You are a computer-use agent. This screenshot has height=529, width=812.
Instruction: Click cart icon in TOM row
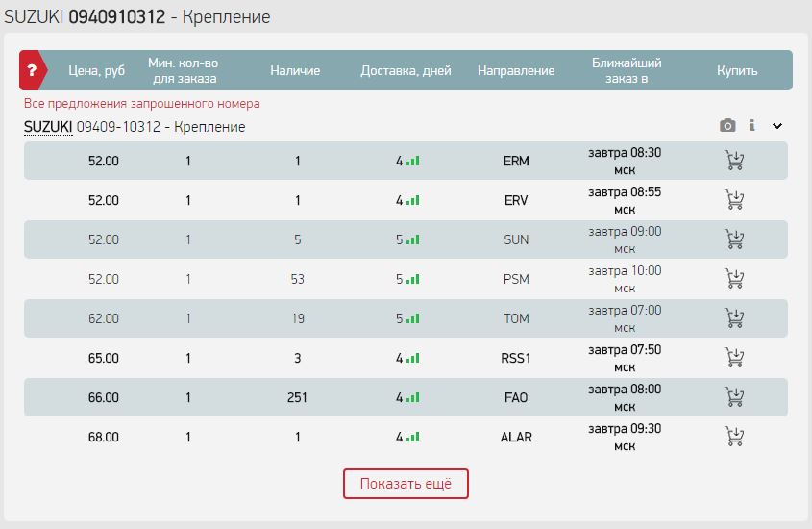pyautogui.click(x=735, y=318)
